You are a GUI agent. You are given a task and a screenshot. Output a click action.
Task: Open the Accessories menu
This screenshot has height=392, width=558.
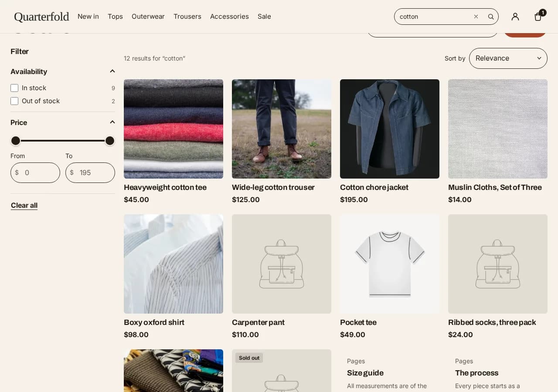(229, 17)
